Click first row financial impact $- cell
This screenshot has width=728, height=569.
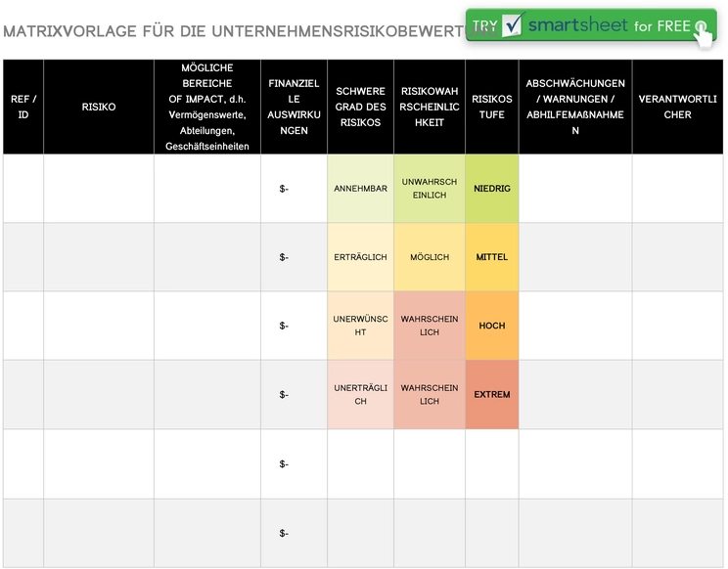[294, 189]
